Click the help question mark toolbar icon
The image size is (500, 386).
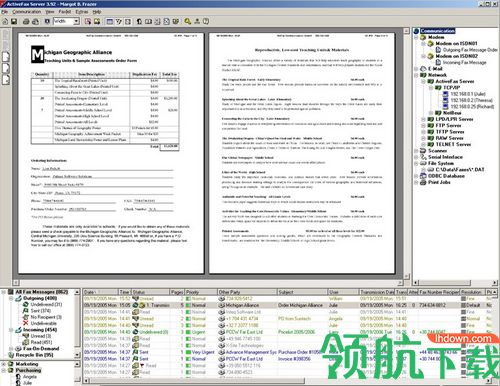pyautogui.click(x=206, y=21)
